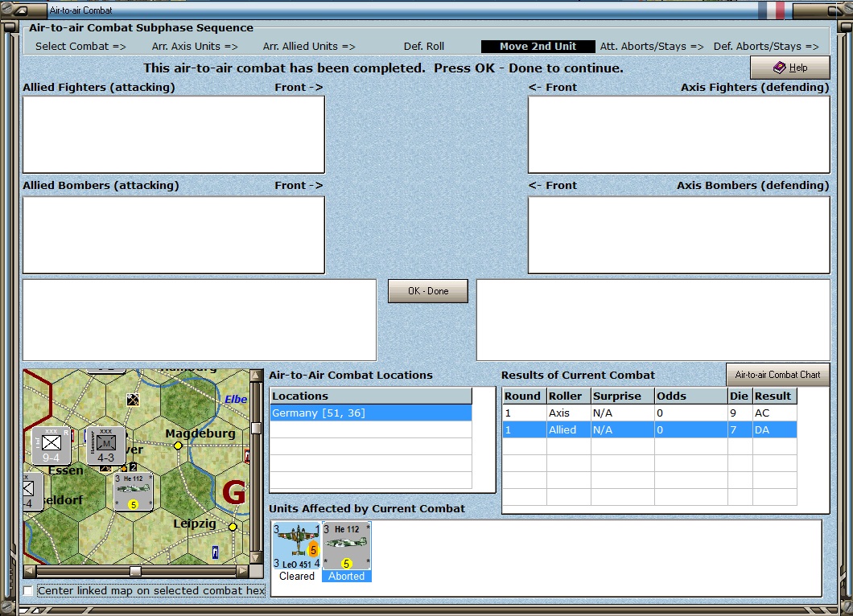This screenshot has height=616, width=853.
Task: Click the Move 2nd Unit subphase step
Action: pos(538,47)
